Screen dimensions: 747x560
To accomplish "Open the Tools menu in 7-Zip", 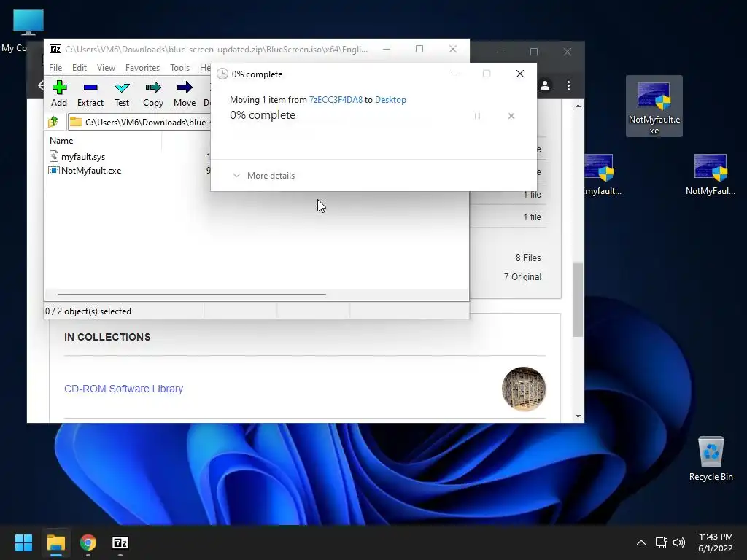I will (x=179, y=68).
